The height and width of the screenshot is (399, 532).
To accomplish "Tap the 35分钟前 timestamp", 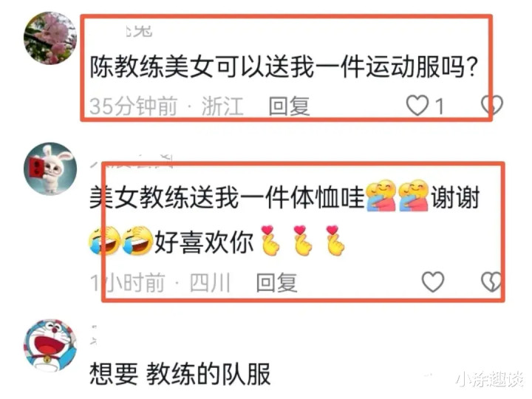I will click(x=133, y=106).
